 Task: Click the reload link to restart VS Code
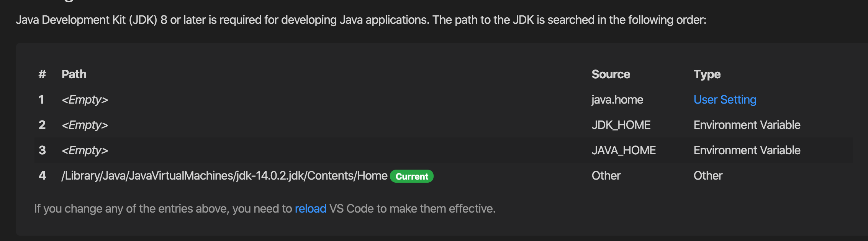click(x=311, y=208)
